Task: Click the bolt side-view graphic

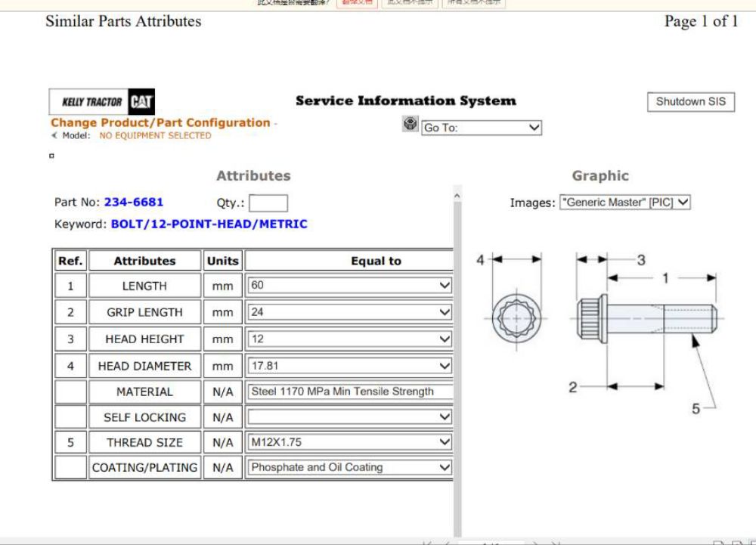Action: point(646,318)
